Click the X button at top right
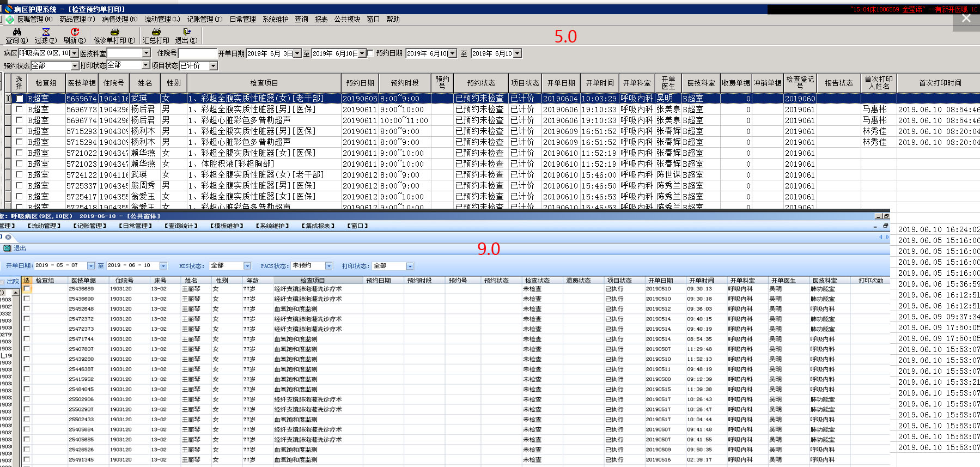The image size is (980, 467). tap(966, 18)
